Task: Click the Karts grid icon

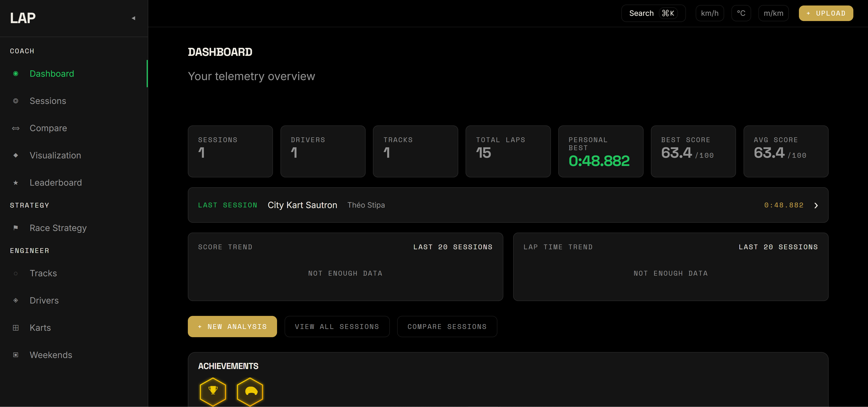Action: pyautogui.click(x=16, y=327)
